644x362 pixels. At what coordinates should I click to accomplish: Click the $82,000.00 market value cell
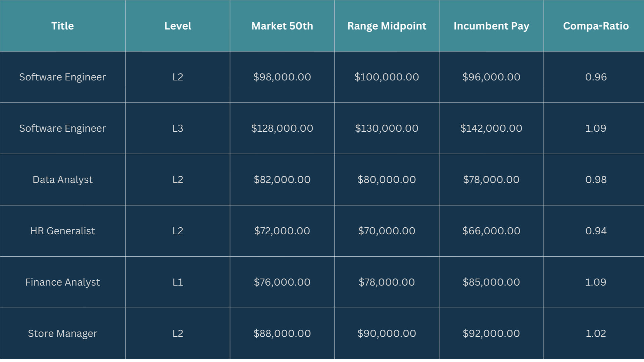pyautogui.click(x=282, y=180)
